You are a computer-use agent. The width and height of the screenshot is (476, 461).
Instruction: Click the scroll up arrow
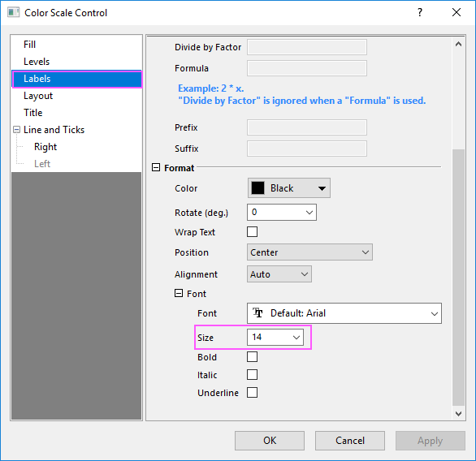[x=458, y=45]
